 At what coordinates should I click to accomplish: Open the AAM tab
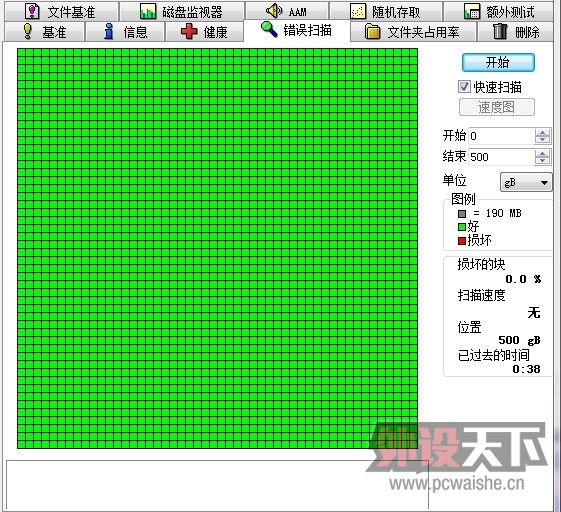click(287, 11)
